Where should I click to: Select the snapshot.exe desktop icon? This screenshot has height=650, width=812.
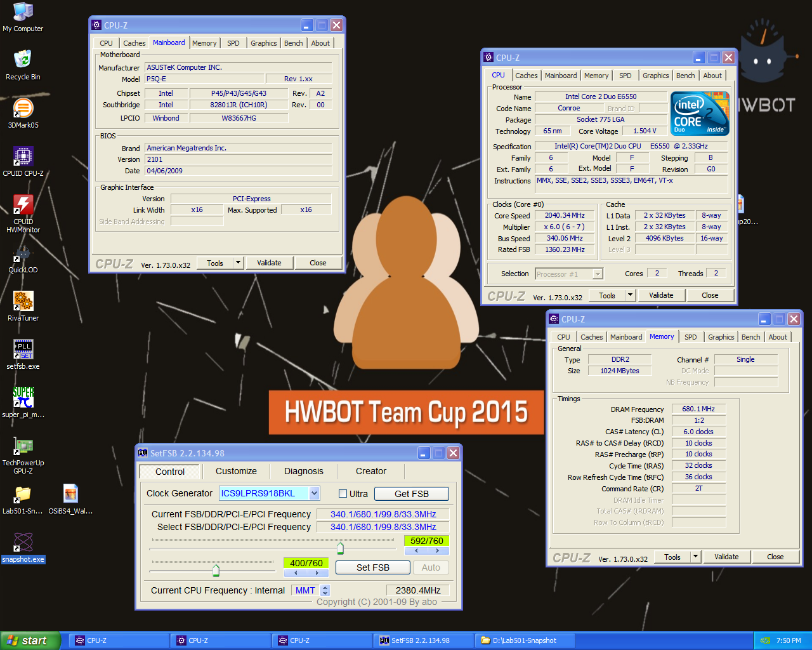(23, 548)
